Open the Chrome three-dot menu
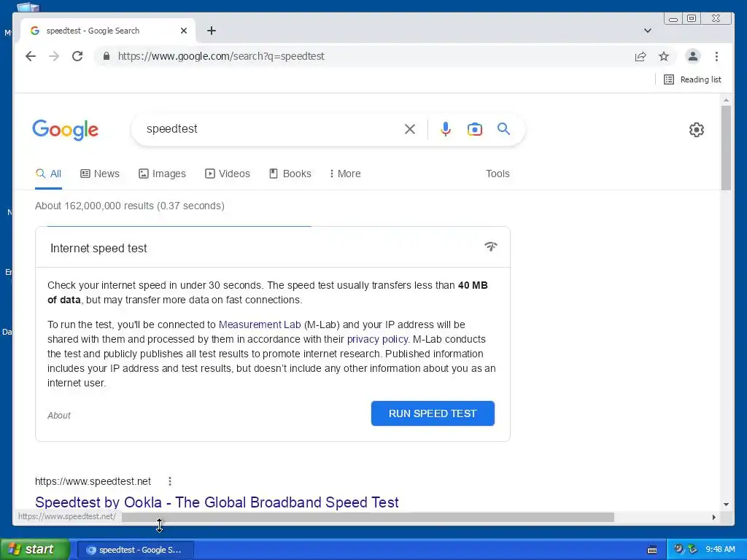The width and height of the screenshot is (747, 560). pos(716,56)
